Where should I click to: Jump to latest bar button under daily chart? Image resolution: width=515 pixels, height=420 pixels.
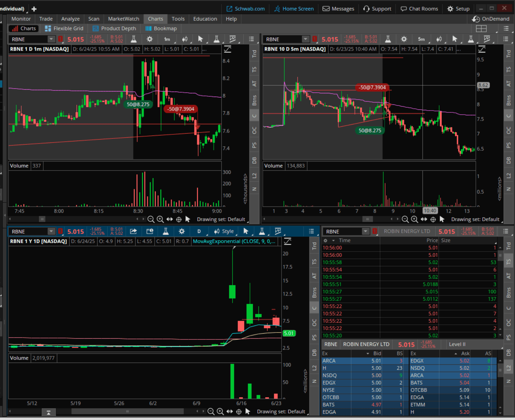(48, 412)
